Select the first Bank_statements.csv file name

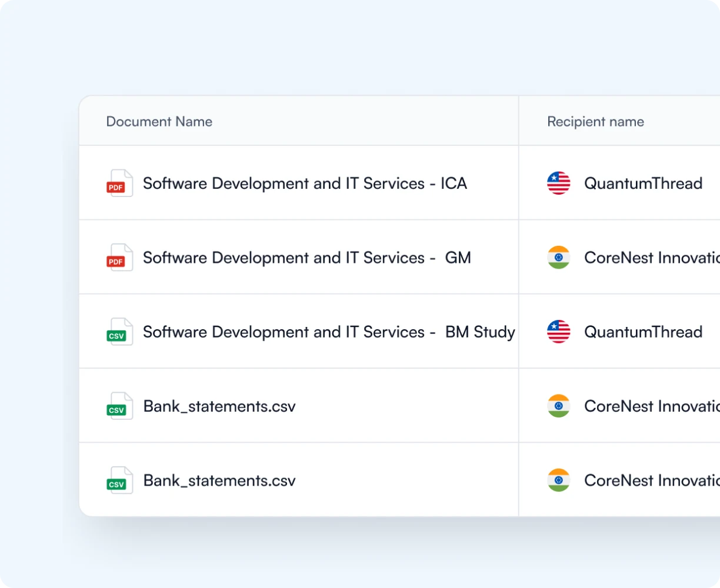coord(219,406)
